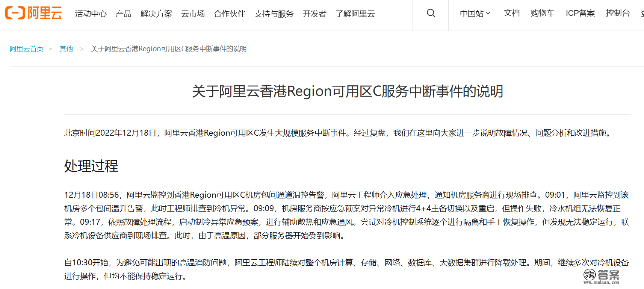Screen dimensions: 644x289
Task: Click the paragraph starting 自10:30开始
Action: [346, 269]
